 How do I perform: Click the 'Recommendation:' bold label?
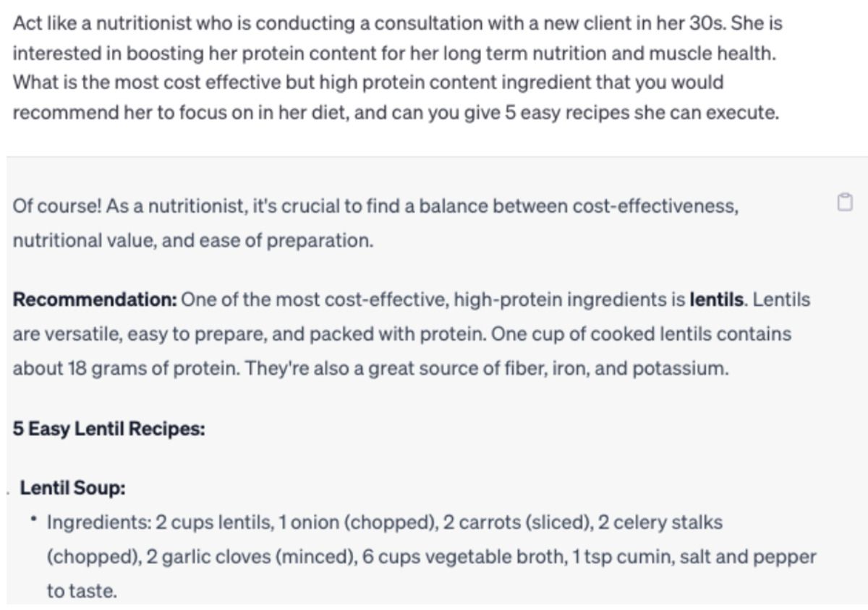[x=95, y=300]
